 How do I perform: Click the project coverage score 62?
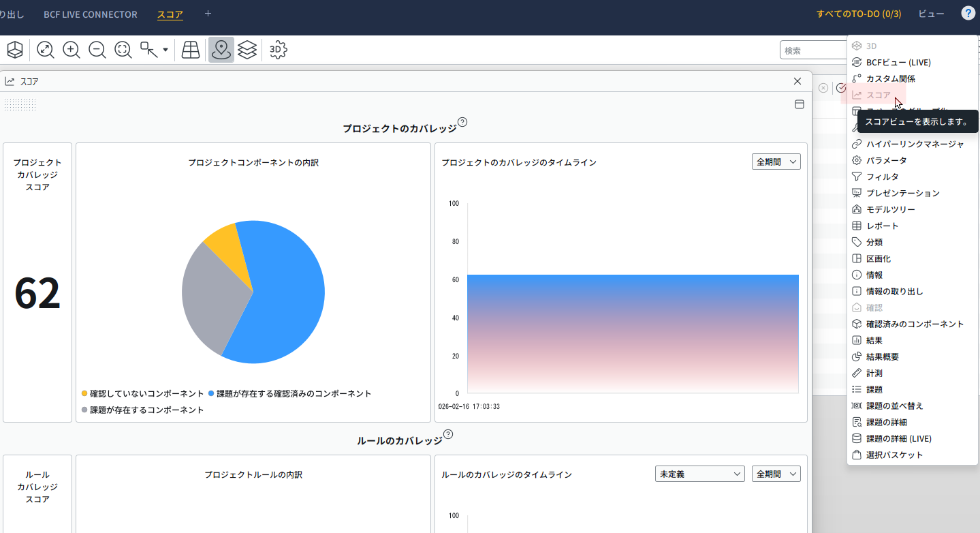pyautogui.click(x=37, y=293)
